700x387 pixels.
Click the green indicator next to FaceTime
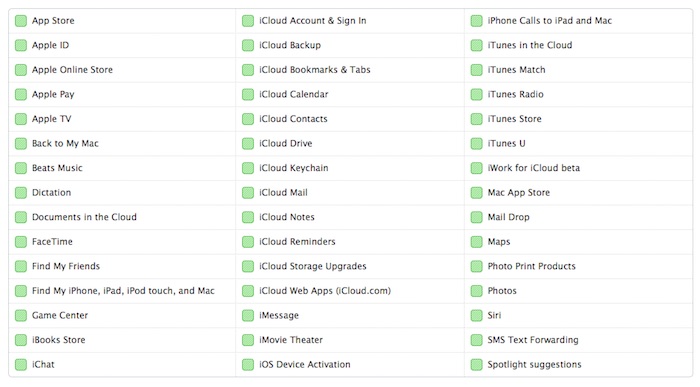tap(21, 242)
